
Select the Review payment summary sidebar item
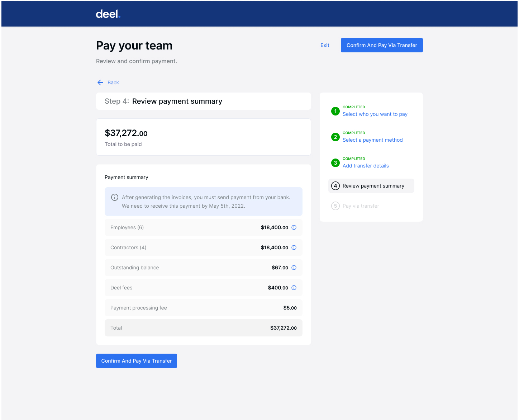(x=373, y=186)
